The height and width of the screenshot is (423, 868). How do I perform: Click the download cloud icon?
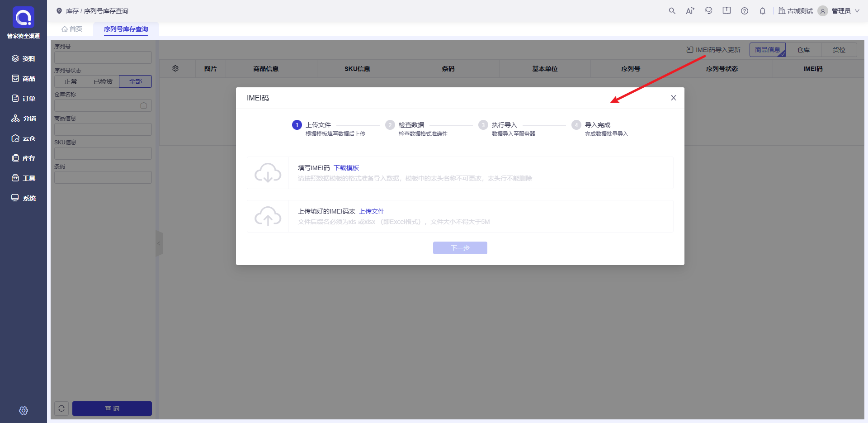click(268, 173)
